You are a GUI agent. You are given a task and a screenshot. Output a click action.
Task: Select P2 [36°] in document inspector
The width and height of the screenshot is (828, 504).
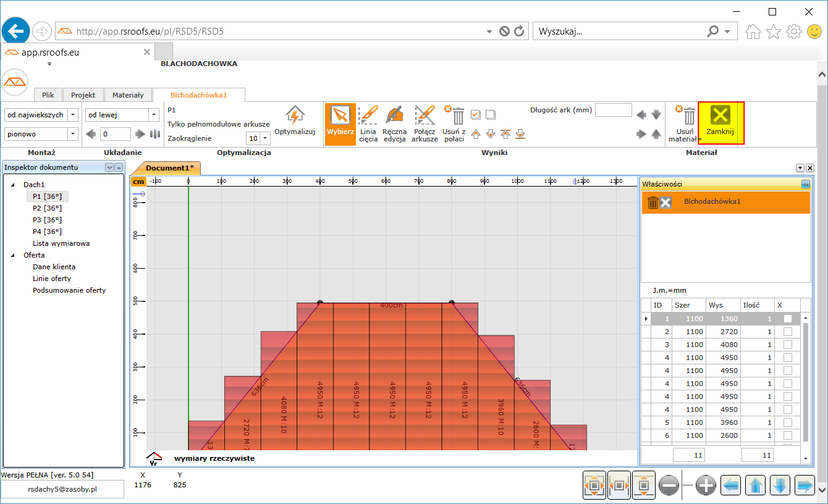coord(47,208)
